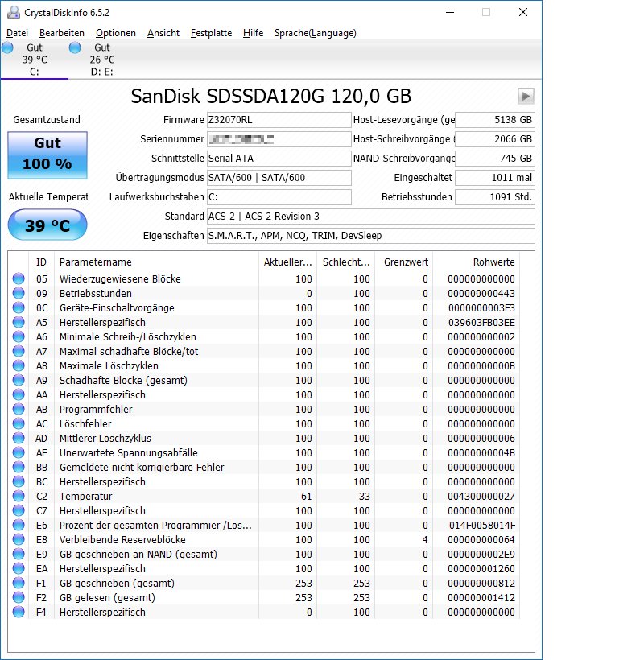The image size is (644, 660).
Task: Select the D: E: drive tab
Action: [x=102, y=60]
